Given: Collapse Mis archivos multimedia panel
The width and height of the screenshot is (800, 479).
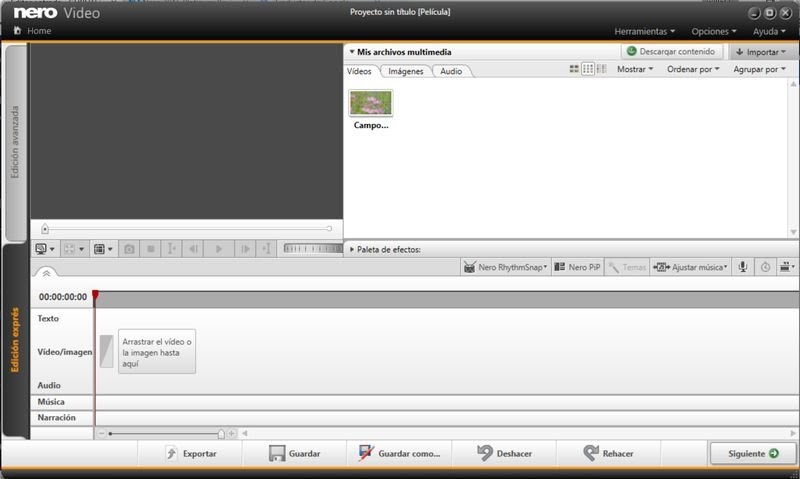Looking at the screenshot, I should click(x=352, y=52).
